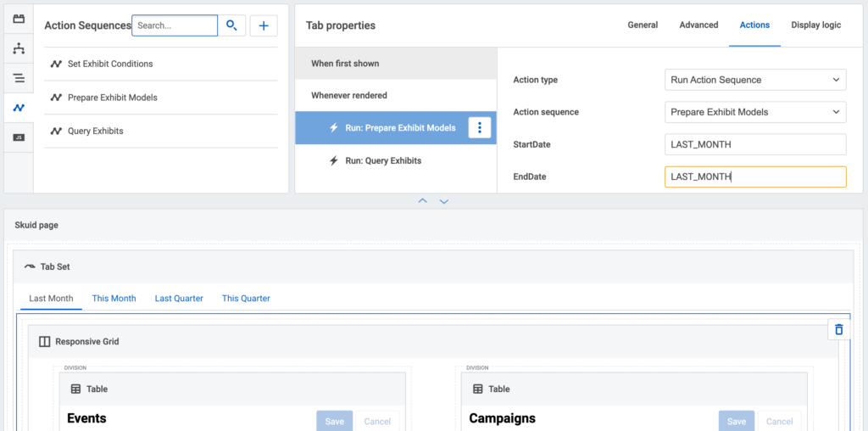
Task: Select the Last Month tab
Action: tap(51, 298)
